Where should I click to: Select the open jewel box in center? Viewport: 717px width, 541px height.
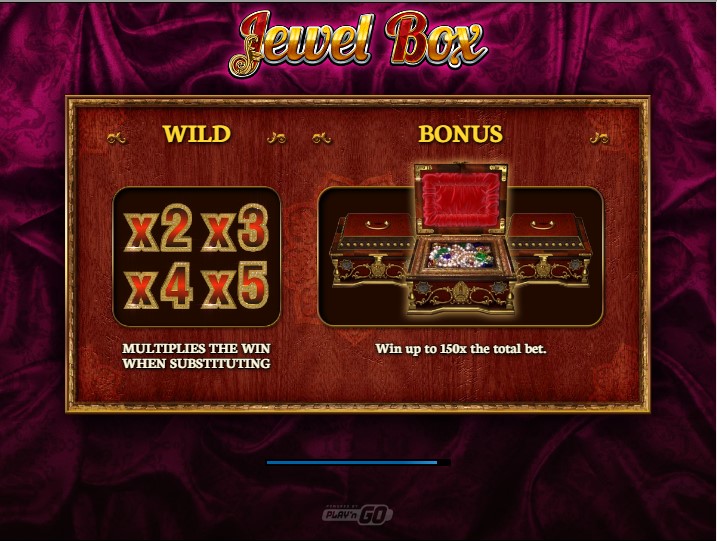pyautogui.click(x=461, y=240)
